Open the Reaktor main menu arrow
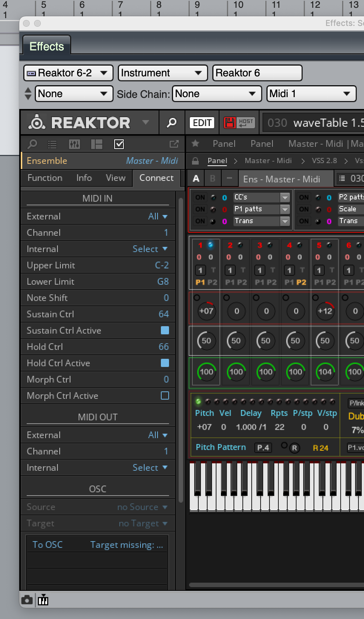364x619 pixels. click(146, 122)
